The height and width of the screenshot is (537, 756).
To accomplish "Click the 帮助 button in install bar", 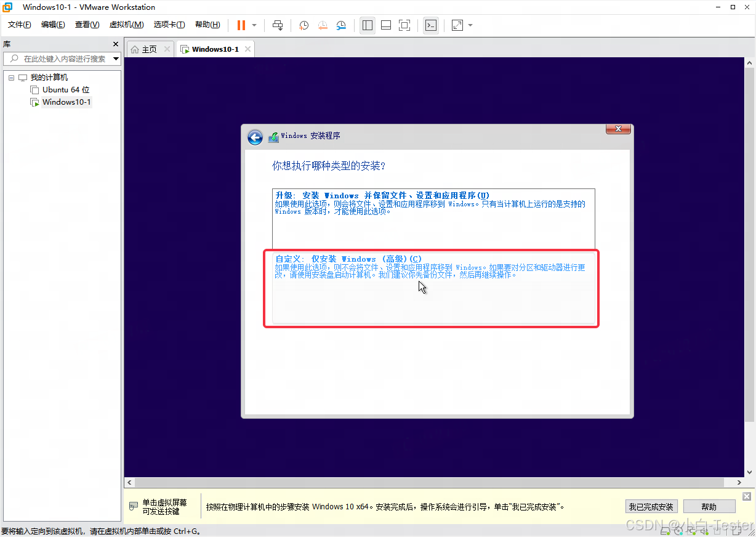I will 709,507.
